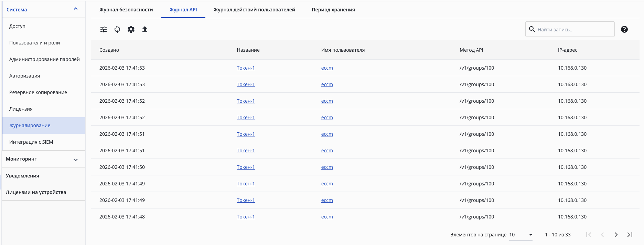The height and width of the screenshot is (245, 644).
Task: Click the export upload icon
Action: tap(145, 29)
